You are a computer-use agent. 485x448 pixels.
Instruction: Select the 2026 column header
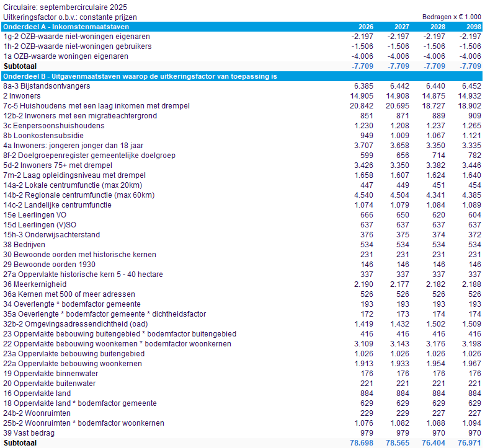pos(366,27)
